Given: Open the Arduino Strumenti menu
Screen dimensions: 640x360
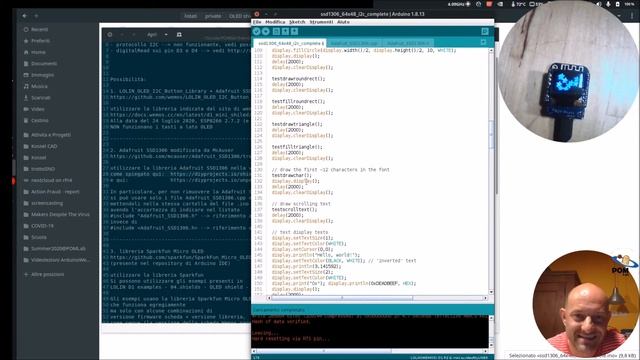Looking at the screenshot, I should pos(321,22).
